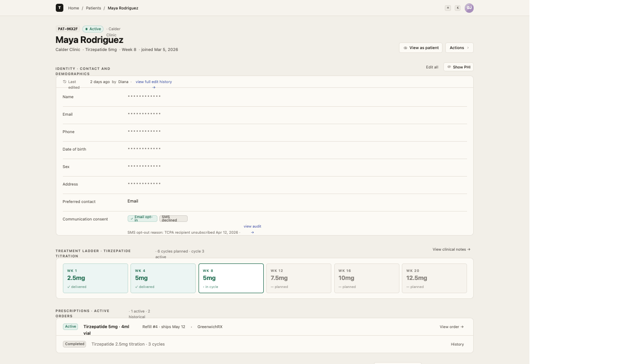Click Email opt-in consent chip
The width and height of the screenshot is (624, 364).
pos(142,219)
